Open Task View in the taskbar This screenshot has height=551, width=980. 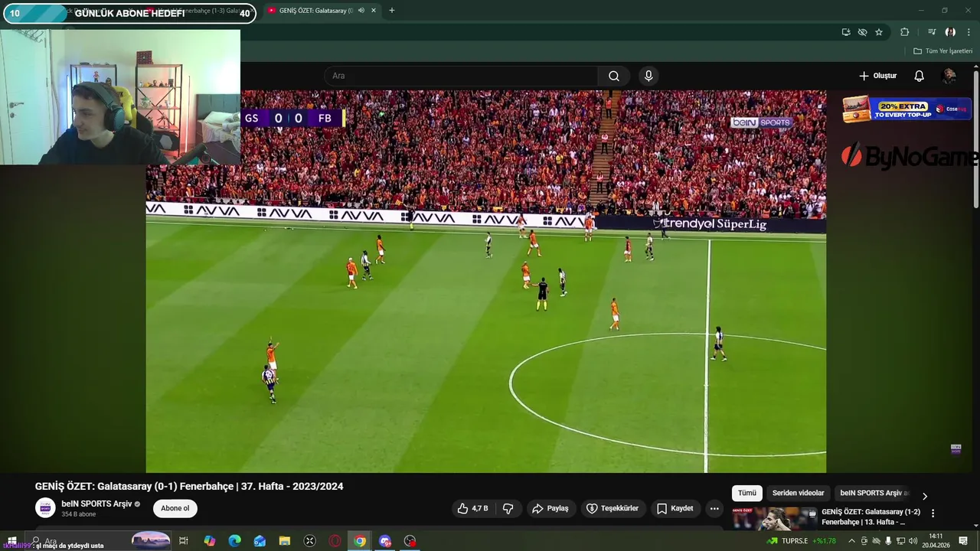(x=184, y=541)
